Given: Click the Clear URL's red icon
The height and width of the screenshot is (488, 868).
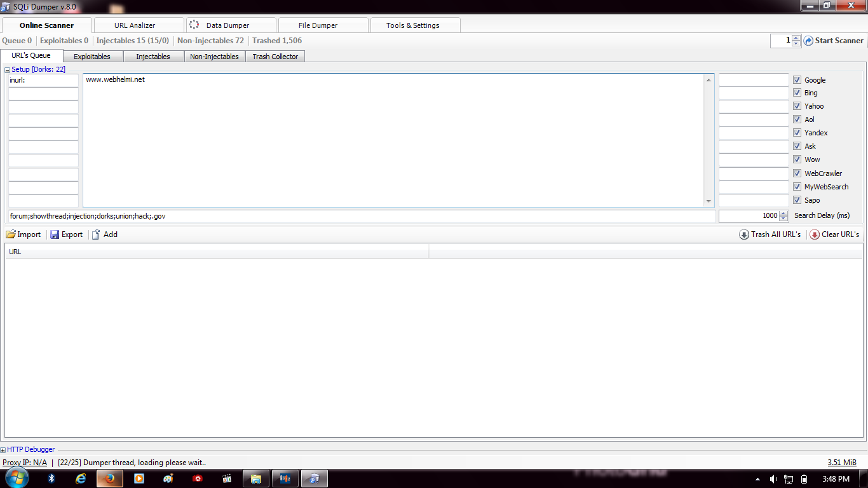Looking at the screenshot, I should click(x=815, y=234).
